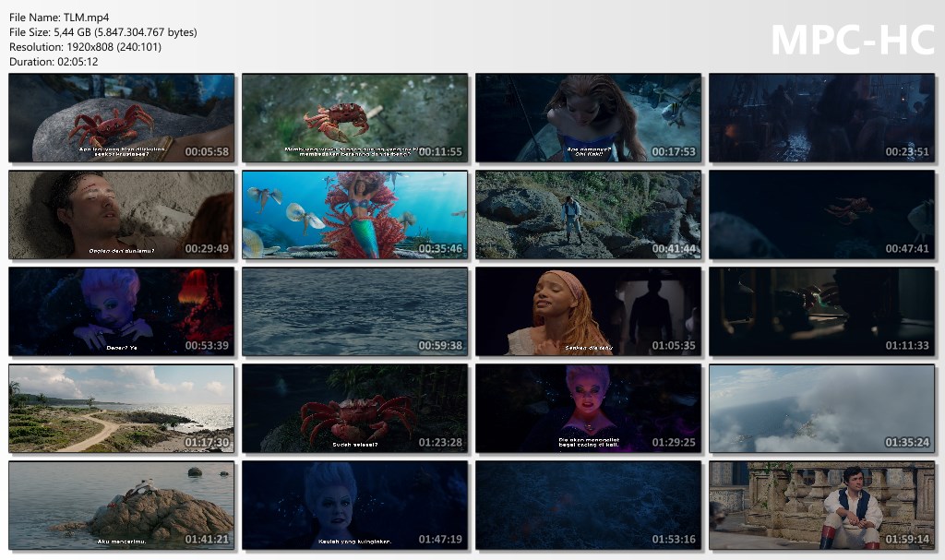This screenshot has width=945, height=560.
Task: Click the Ursula thumbnail at 01:29:25
Action: click(x=588, y=409)
